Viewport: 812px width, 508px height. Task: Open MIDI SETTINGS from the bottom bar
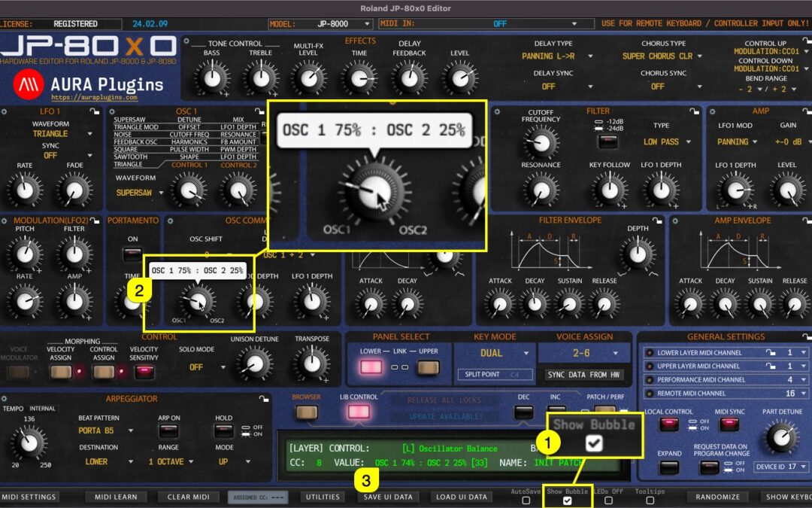click(30, 497)
